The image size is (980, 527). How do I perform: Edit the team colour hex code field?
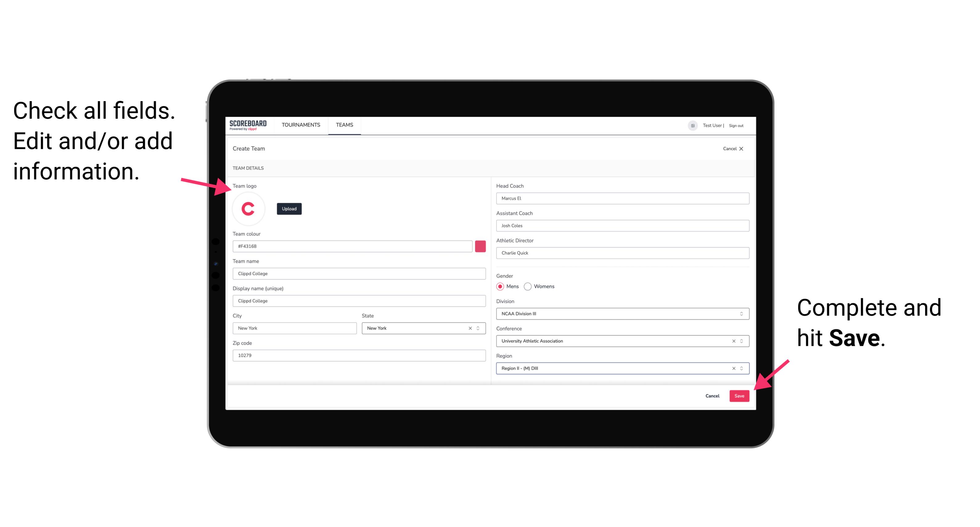point(353,246)
